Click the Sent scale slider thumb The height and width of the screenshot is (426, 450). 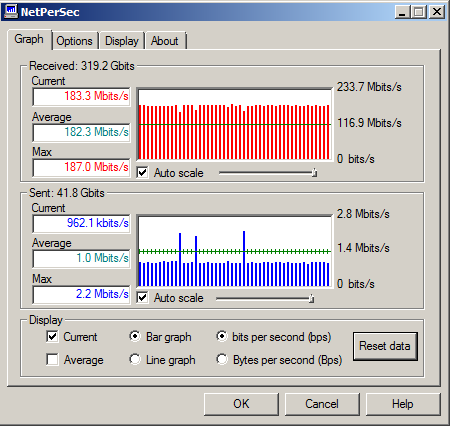[x=311, y=298]
